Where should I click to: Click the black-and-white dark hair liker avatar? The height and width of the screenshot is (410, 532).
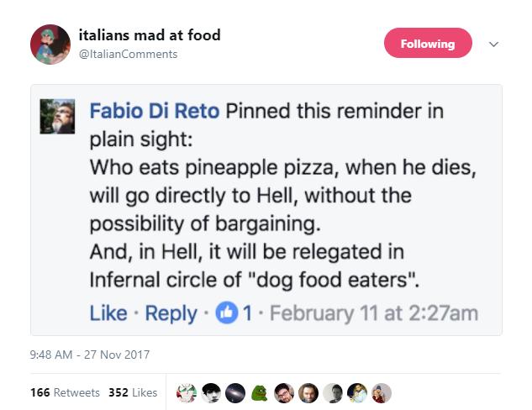click(x=213, y=392)
